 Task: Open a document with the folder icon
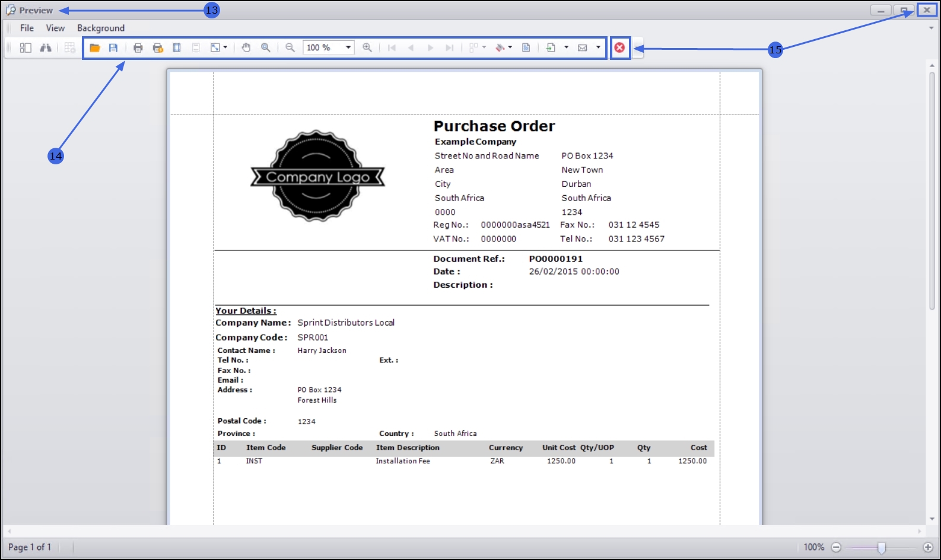click(x=94, y=48)
